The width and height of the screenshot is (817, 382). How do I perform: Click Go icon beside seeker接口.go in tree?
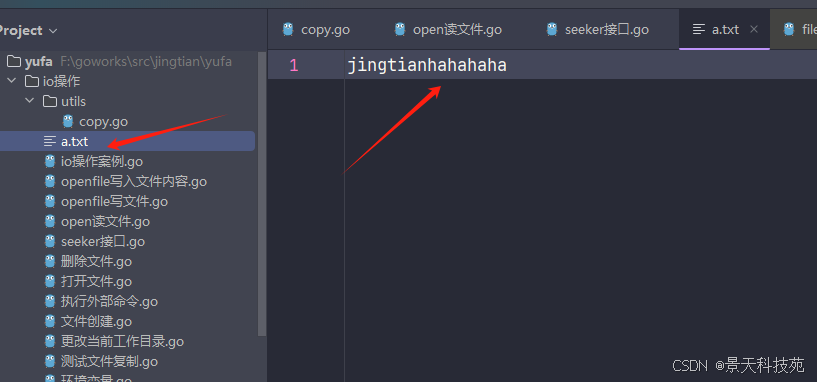pyautogui.click(x=50, y=241)
